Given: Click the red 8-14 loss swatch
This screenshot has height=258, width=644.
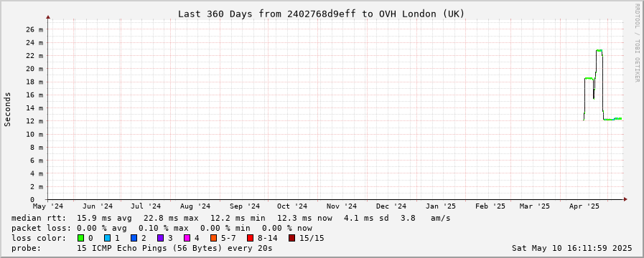Looking at the screenshot, I should coord(250,238).
